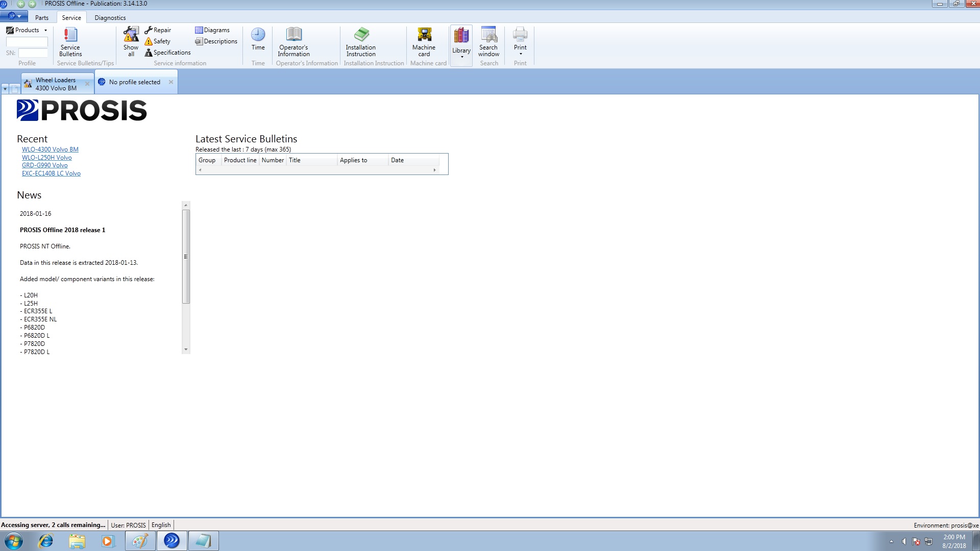Viewport: 980px width, 551px height.
Task: Switch to the Diagnostics ribbon tab
Action: tap(110, 17)
